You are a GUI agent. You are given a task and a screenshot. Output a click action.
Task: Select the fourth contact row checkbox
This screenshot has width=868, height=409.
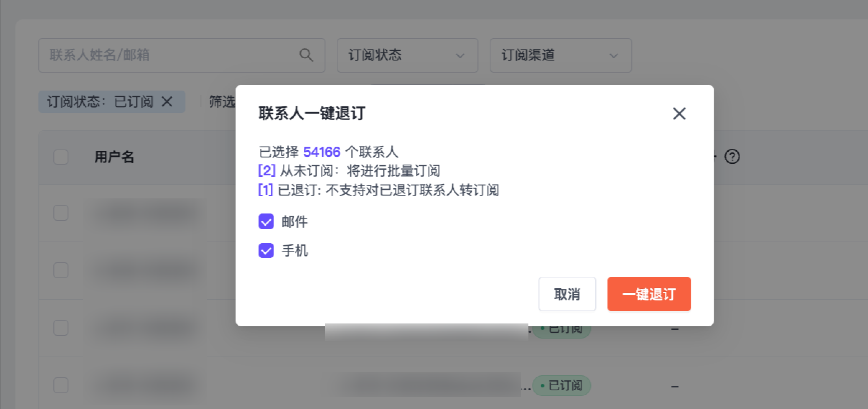coord(61,385)
